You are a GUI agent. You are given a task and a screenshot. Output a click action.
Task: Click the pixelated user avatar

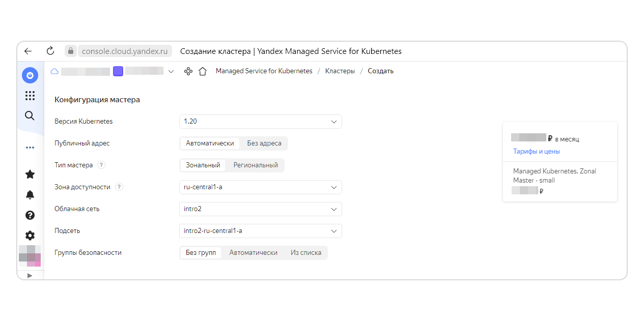click(x=30, y=256)
